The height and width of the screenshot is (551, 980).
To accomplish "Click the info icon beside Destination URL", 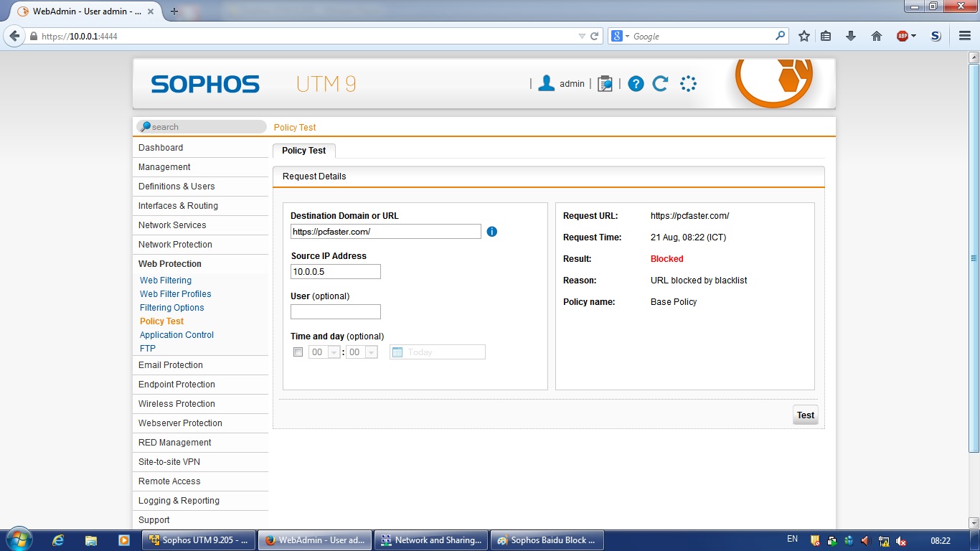I will [x=492, y=232].
